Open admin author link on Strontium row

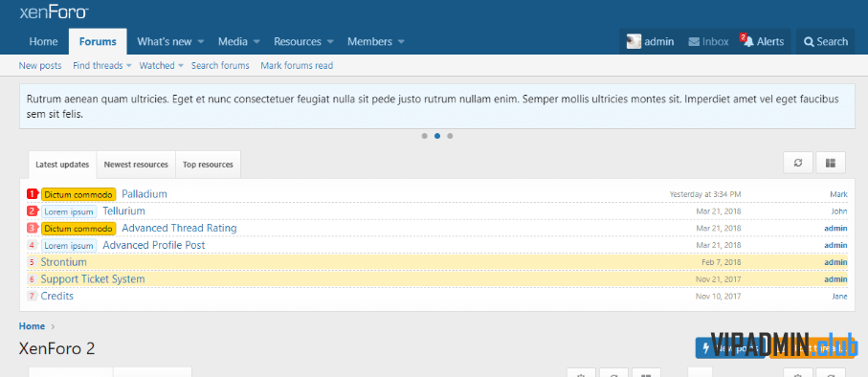click(835, 262)
